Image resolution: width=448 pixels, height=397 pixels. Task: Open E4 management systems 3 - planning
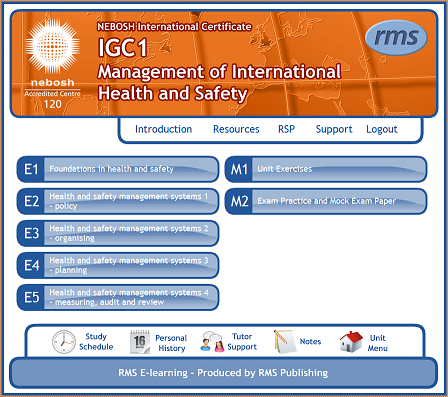[118, 265]
